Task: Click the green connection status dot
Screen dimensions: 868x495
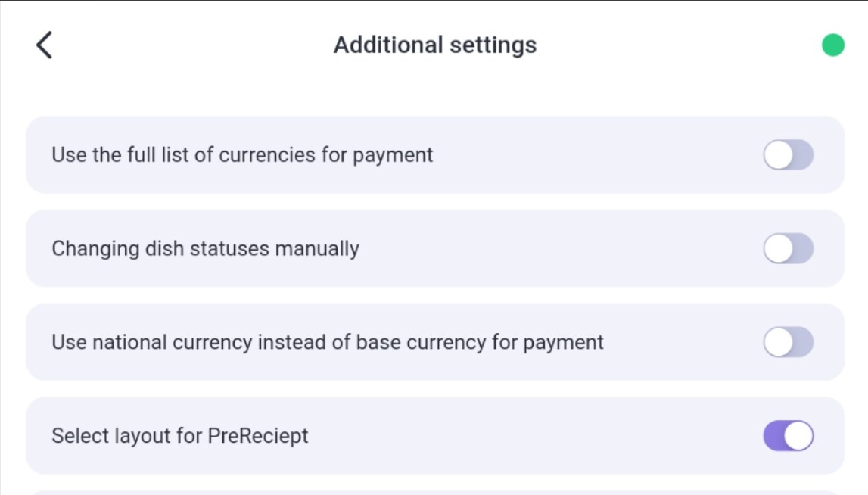Action: click(x=832, y=45)
